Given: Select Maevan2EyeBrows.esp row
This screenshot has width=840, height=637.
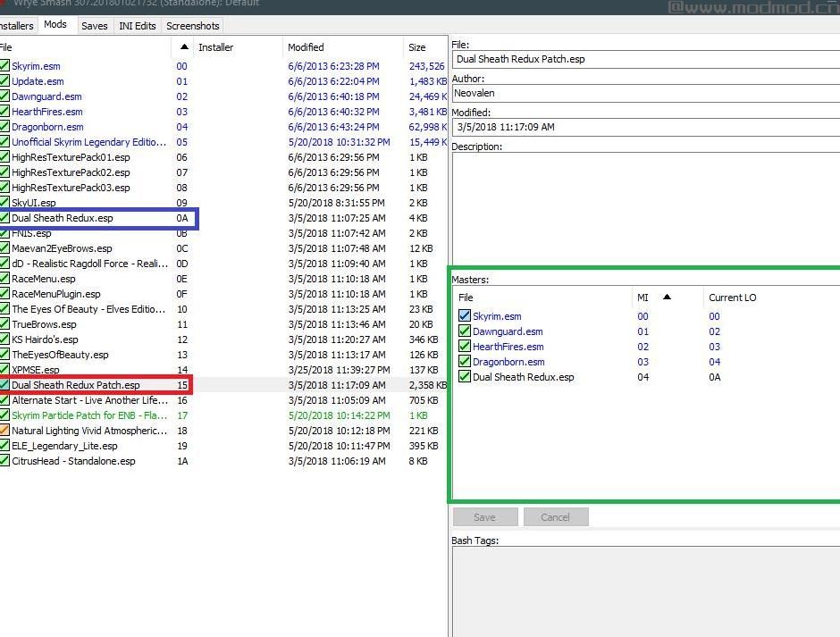Looking at the screenshot, I should click(223, 248).
